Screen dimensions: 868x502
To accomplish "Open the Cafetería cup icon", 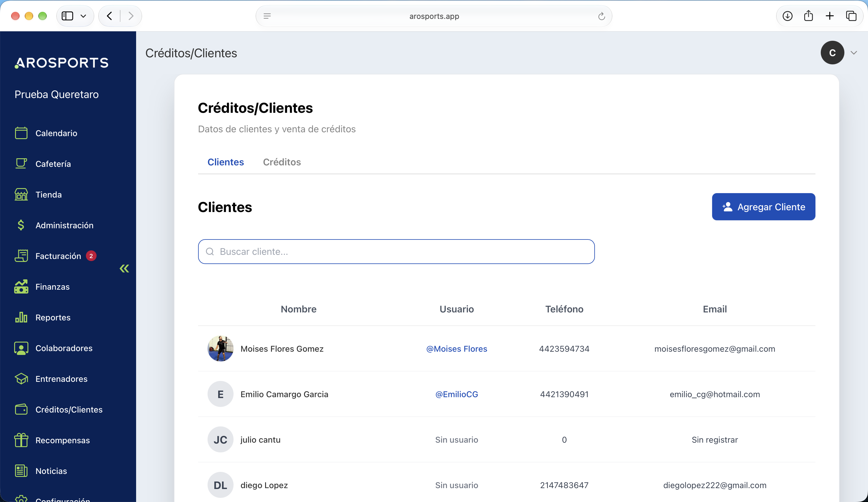I will coord(21,163).
